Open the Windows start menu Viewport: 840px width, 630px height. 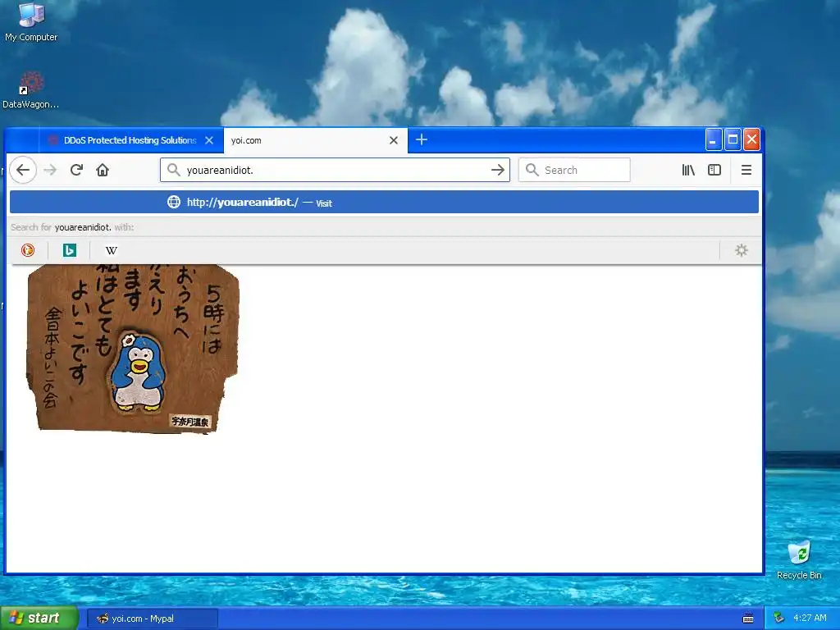39,619
